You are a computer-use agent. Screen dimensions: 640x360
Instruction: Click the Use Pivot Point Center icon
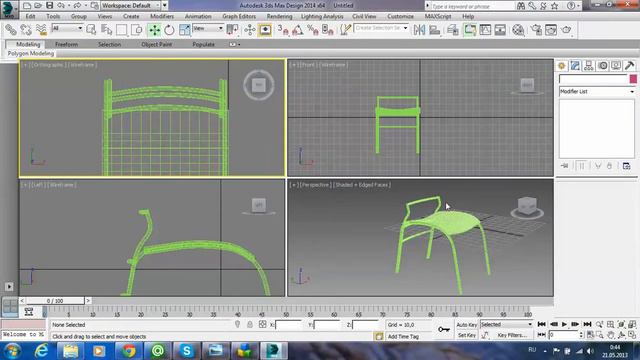pyautogui.click(x=232, y=29)
